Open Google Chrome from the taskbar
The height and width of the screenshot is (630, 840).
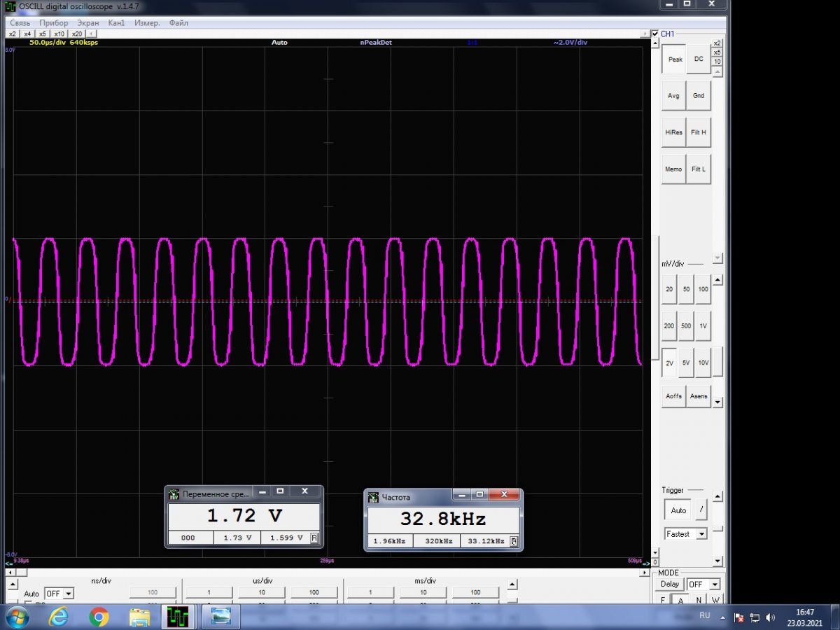pos(99,617)
